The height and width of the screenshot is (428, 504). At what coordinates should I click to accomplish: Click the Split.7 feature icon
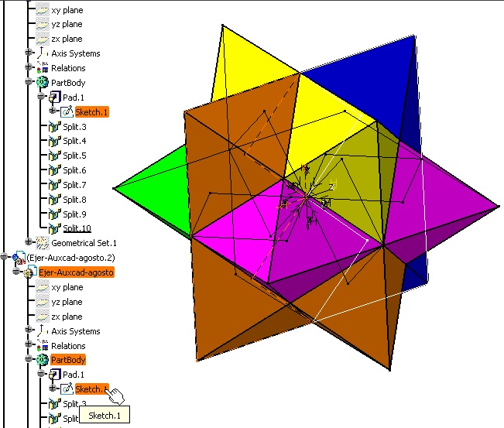(54, 185)
